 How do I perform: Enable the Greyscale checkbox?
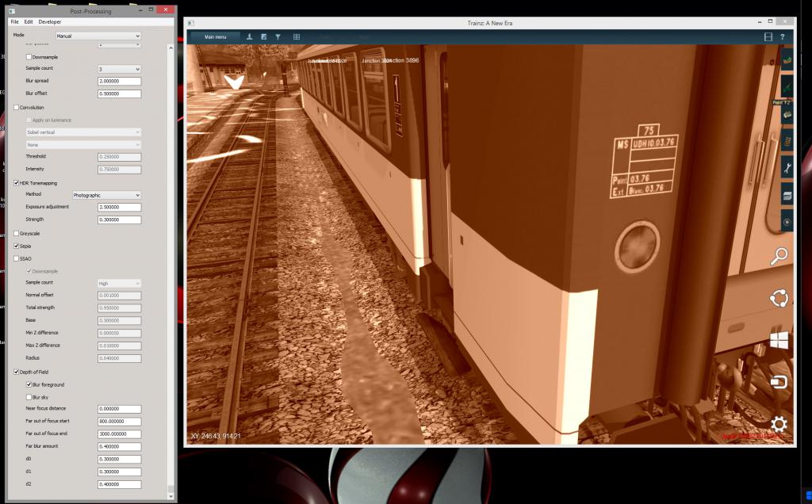[x=16, y=233]
